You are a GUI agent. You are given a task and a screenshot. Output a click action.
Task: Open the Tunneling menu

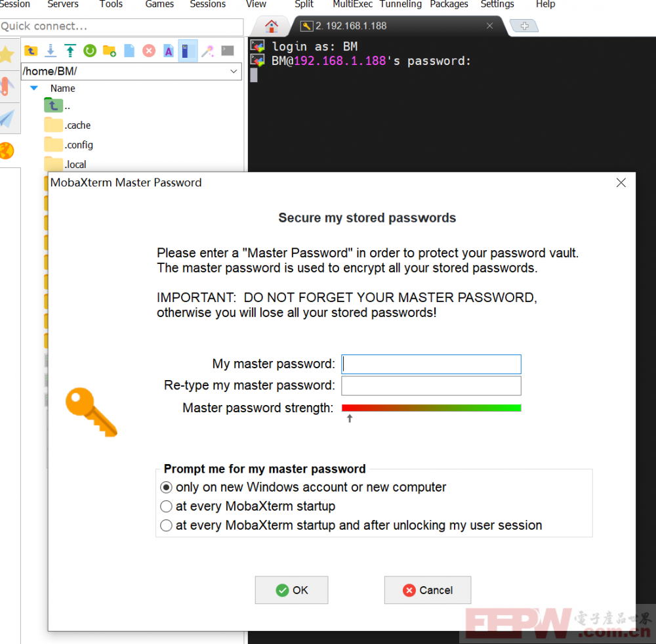tap(400, 4)
